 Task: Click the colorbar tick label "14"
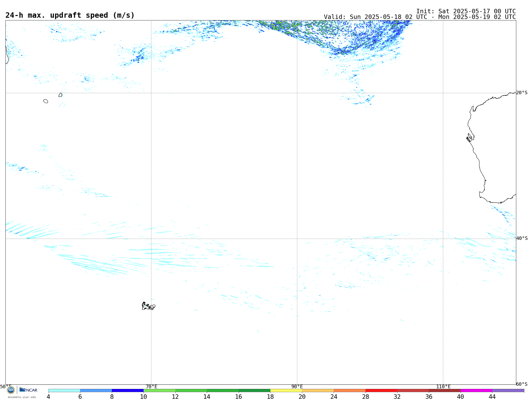pos(207,397)
